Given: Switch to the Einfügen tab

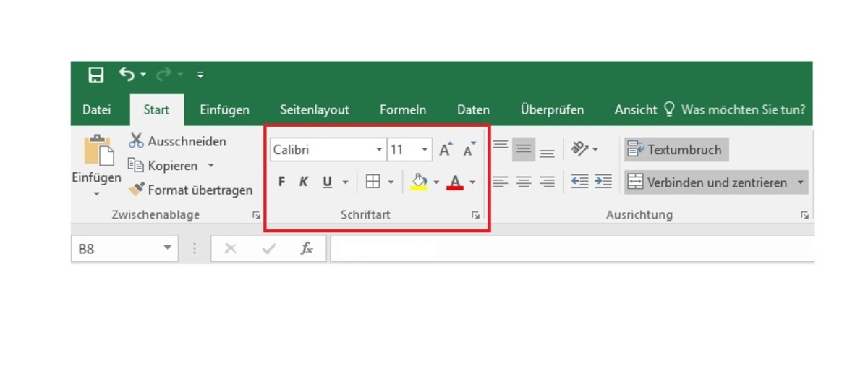Looking at the screenshot, I should click(x=224, y=110).
